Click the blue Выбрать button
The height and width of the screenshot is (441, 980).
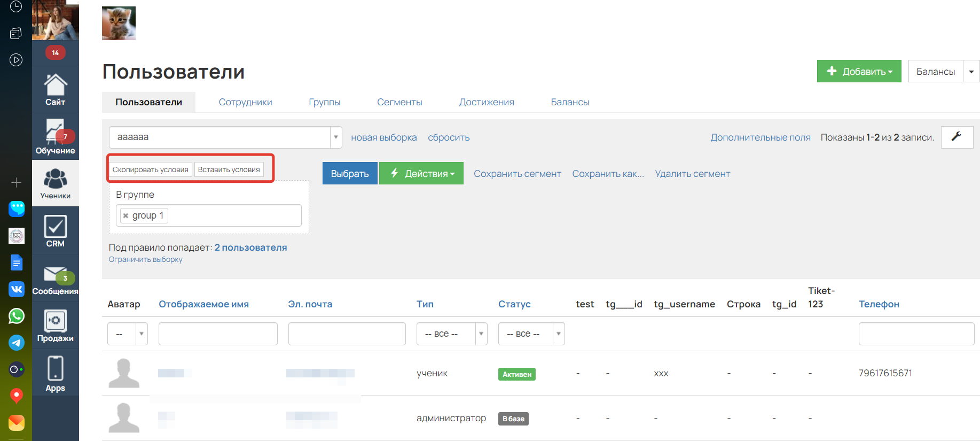350,174
